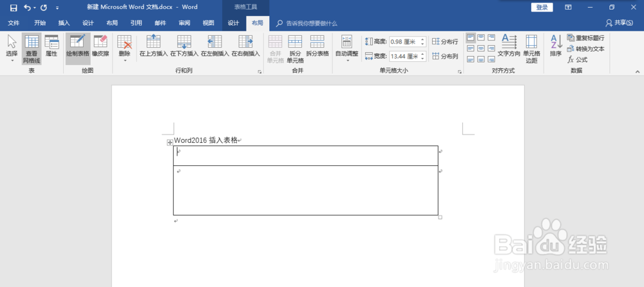The height and width of the screenshot is (287, 644).
Task: Click the 登录 sign-in button
Action: [x=542, y=7]
